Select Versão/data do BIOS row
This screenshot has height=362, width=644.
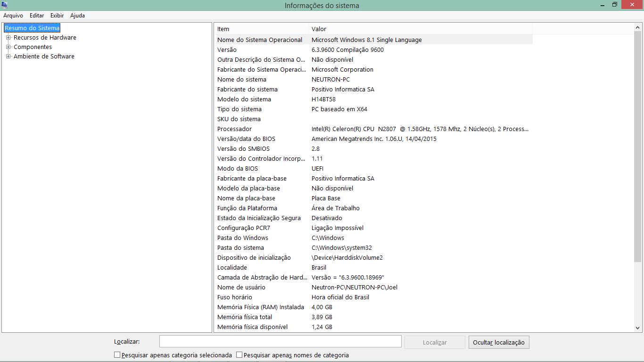pyautogui.click(x=374, y=139)
